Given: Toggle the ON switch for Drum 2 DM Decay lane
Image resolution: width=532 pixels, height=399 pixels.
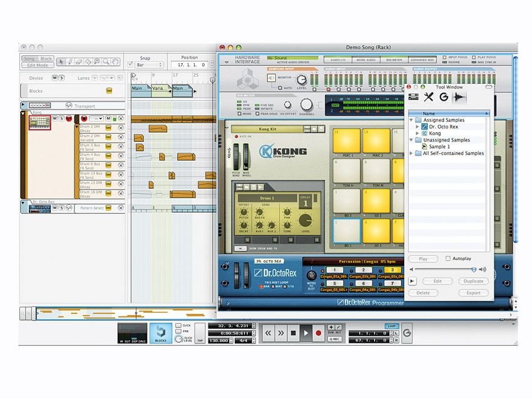Looking at the screenshot, I should (109, 128).
